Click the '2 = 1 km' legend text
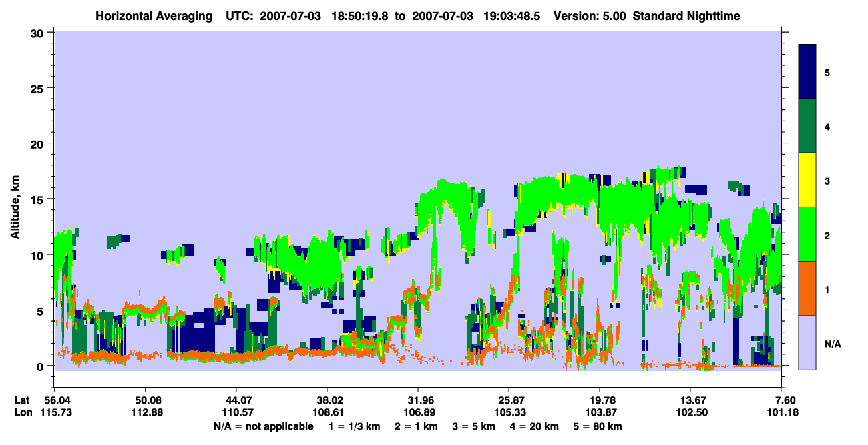Screen dimensions: 868x445 click(x=417, y=426)
